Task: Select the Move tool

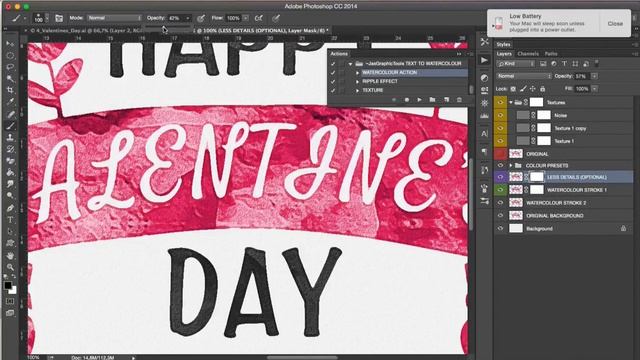Action: [10, 43]
